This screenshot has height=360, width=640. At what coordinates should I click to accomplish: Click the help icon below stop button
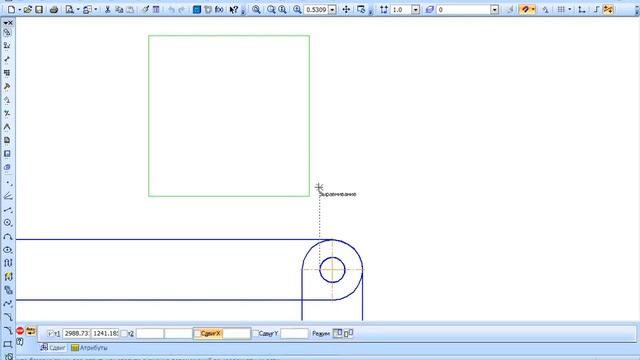click(x=20, y=342)
